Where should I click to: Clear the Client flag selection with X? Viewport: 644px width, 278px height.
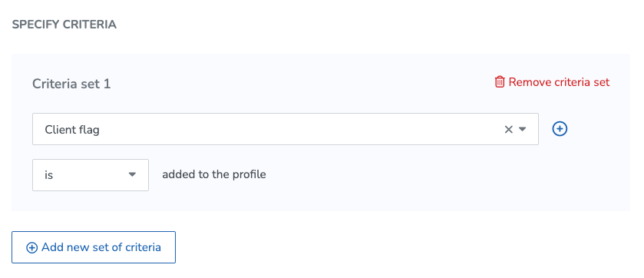coord(508,129)
